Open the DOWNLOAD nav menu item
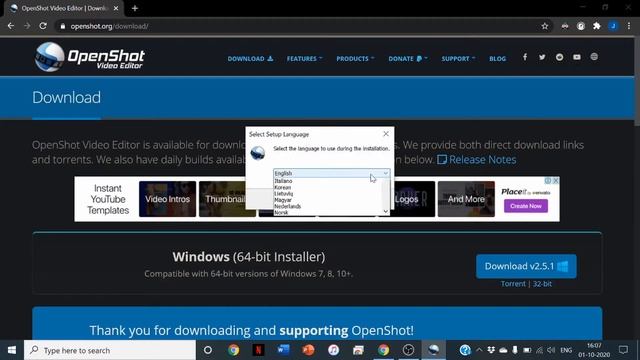 [250, 58]
